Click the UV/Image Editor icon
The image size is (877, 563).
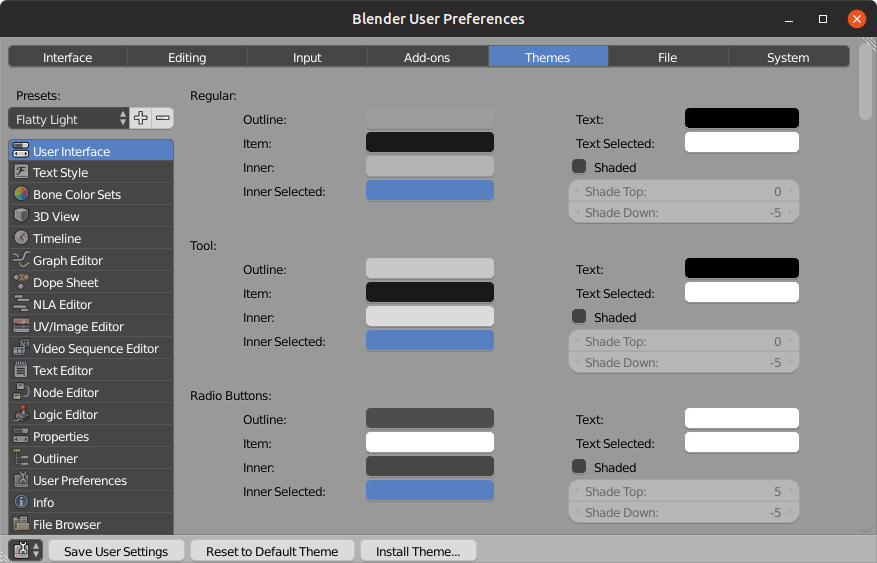[x=21, y=326]
